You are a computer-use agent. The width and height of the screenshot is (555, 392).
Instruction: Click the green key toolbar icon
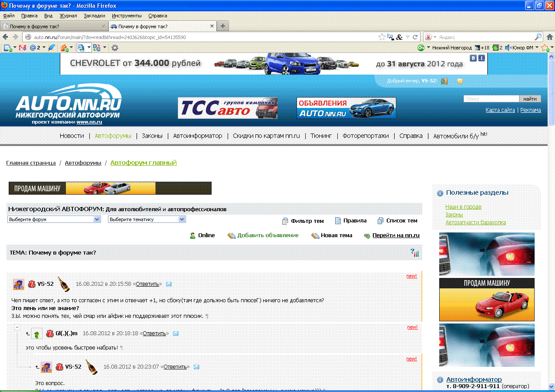(x=421, y=48)
